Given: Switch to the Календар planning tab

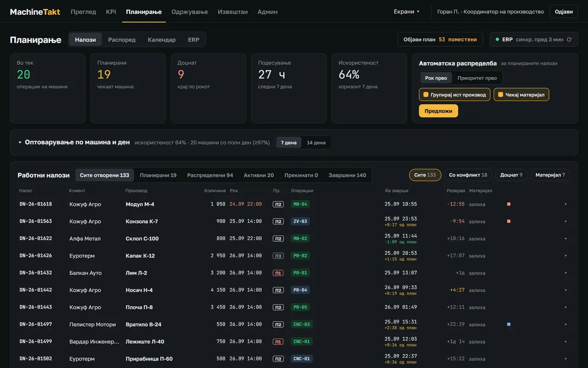Looking at the screenshot, I should pyautogui.click(x=162, y=40).
